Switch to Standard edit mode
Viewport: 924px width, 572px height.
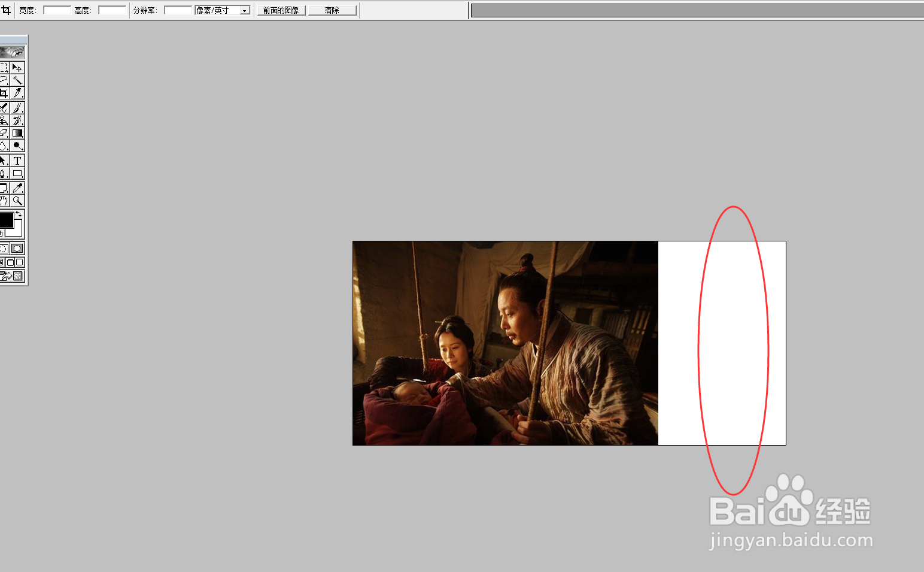tap(4, 248)
